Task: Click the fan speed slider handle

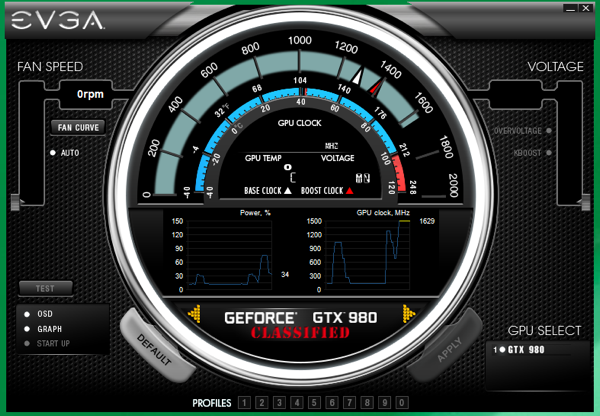Action: click(x=15, y=202)
